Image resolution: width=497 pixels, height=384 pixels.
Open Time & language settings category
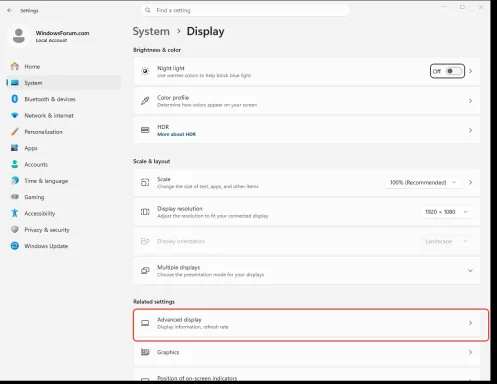coord(64,180)
